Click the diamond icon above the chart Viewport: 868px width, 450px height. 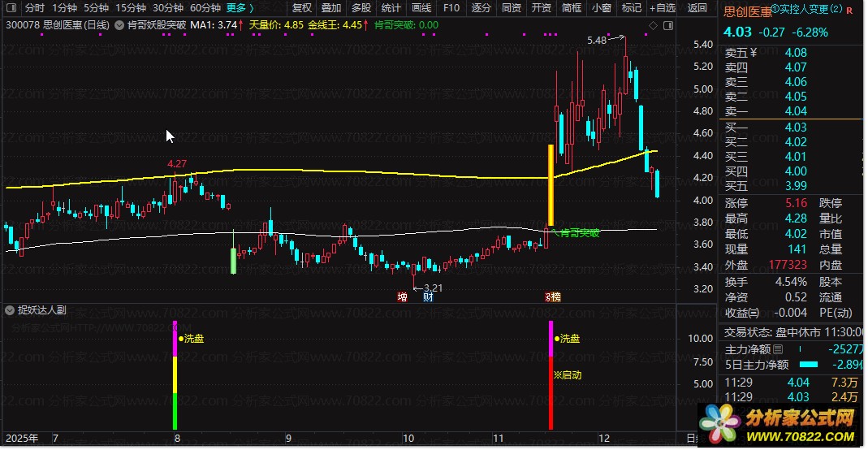click(653, 25)
